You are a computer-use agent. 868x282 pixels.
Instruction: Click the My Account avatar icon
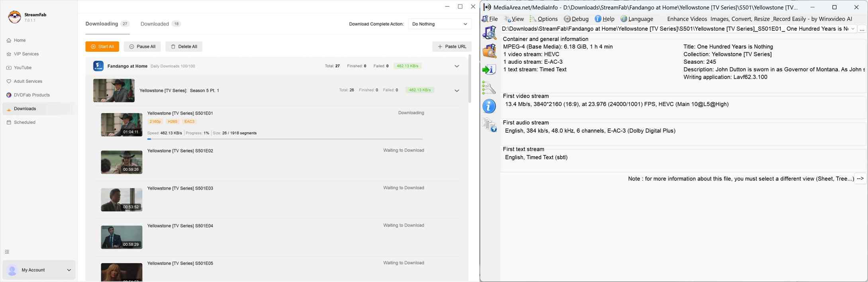click(12, 270)
